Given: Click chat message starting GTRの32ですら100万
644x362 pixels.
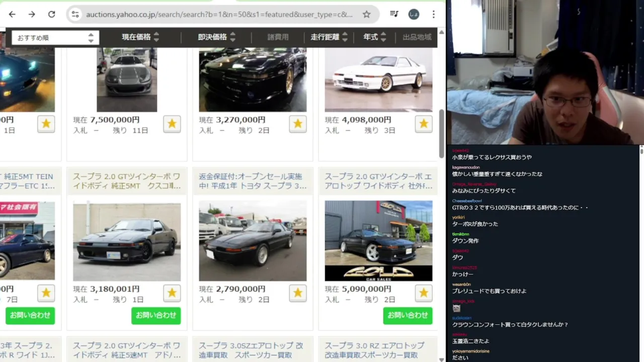Looking at the screenshot, I should 520,208.
